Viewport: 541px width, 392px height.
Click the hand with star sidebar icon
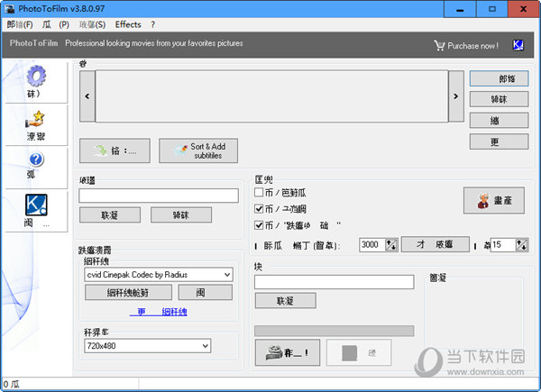[35, 119]
